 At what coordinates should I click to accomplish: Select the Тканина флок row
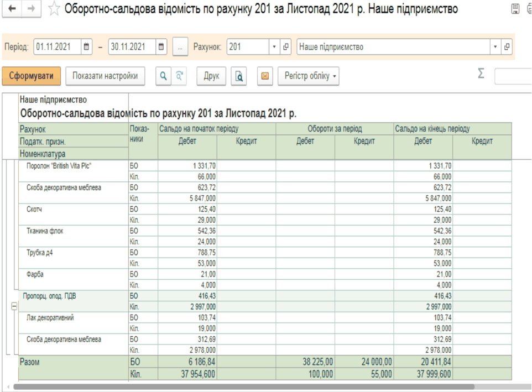(x=74, y=236)
